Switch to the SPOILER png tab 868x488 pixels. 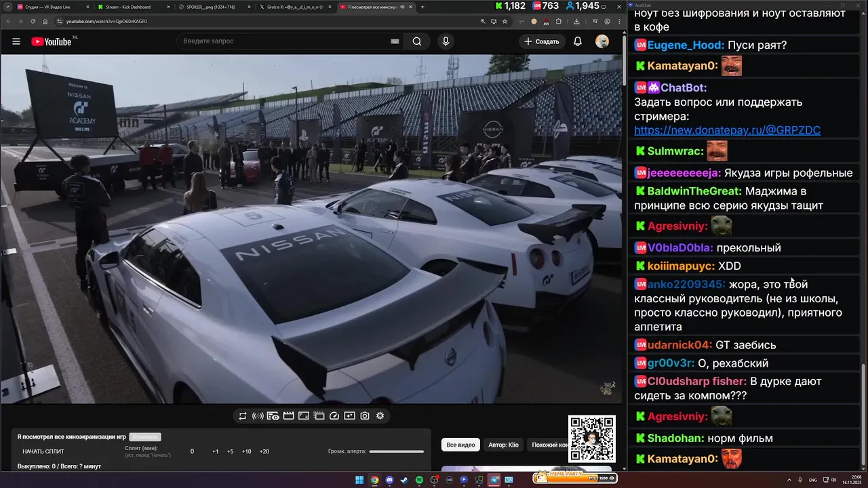(214, 7)
